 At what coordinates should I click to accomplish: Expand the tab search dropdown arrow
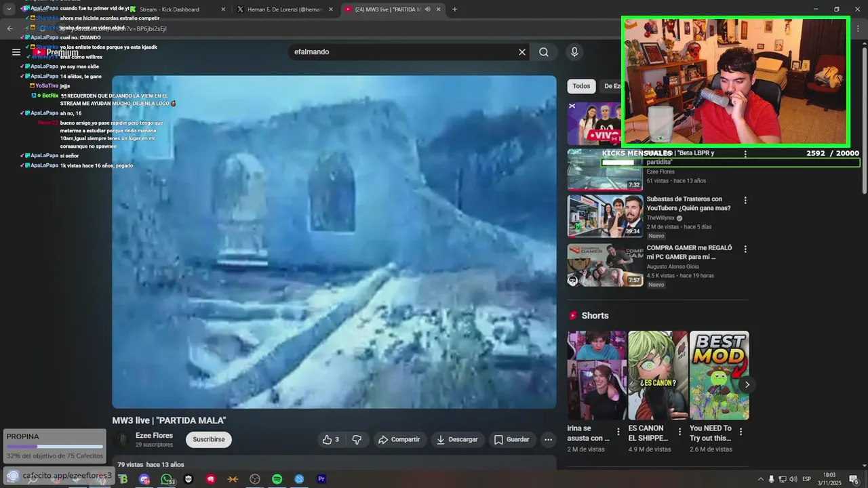pos(9,9)
